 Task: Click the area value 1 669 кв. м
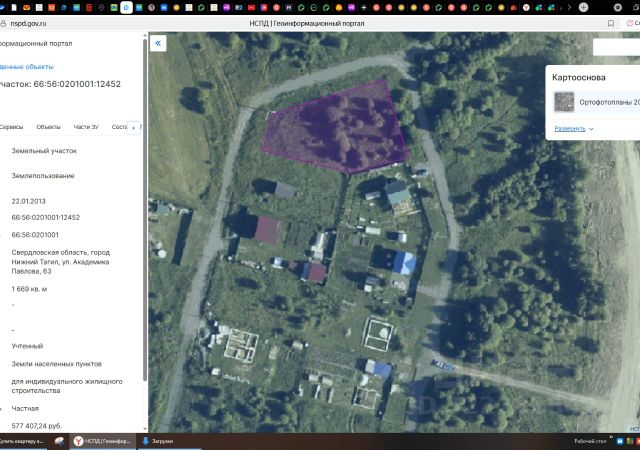point(29,289)
